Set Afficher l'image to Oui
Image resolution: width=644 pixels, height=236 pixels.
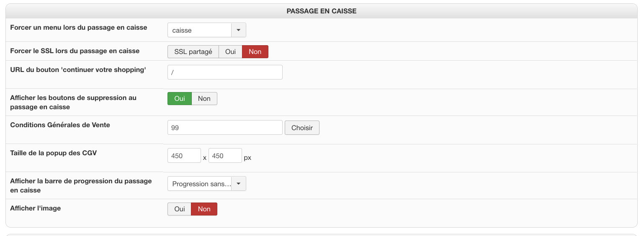(x=180, y=209)
